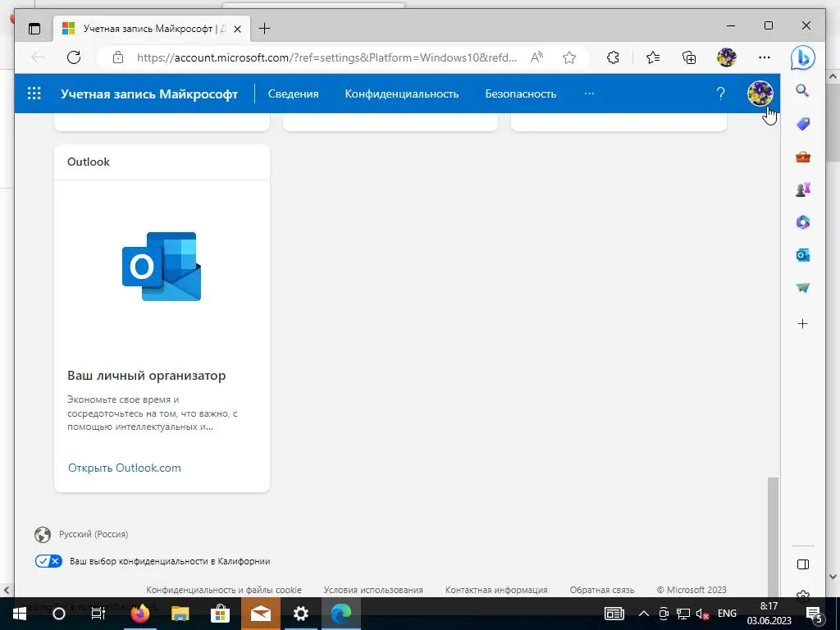Open Firefox from the taskbar
The image size is (840, 630).
(x=140, y=614)
